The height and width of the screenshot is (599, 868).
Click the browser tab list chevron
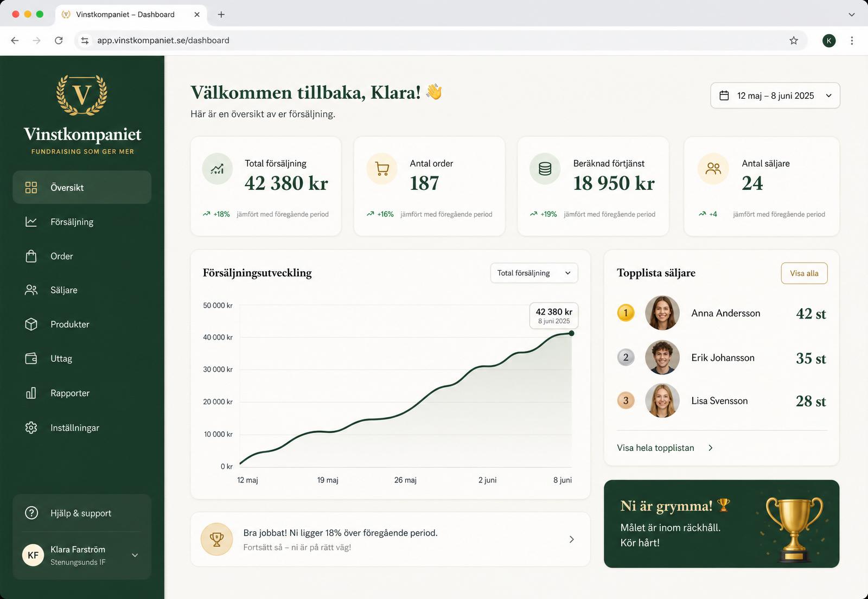click(851, 15)
